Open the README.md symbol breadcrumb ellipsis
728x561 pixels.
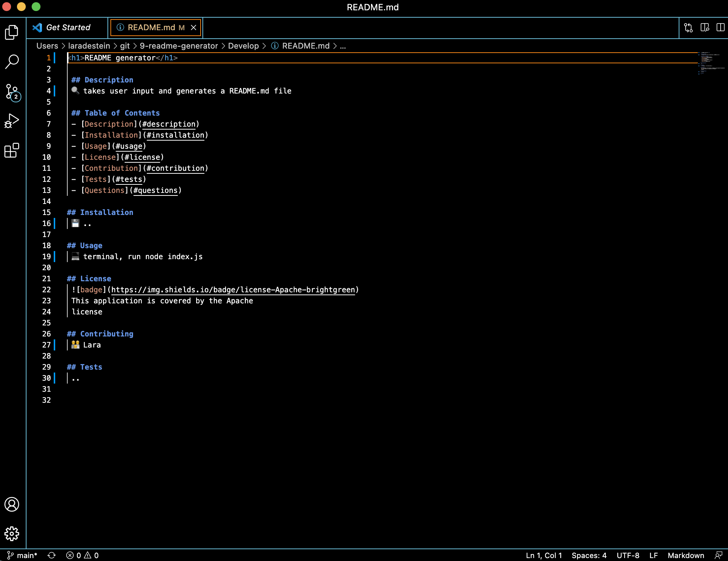pos(343,46)
